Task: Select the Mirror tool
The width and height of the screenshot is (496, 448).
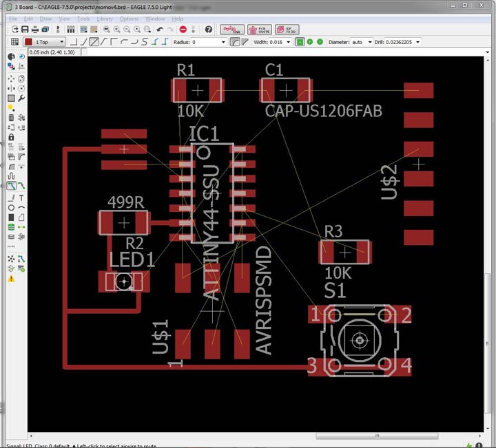Action: (11, 89)
